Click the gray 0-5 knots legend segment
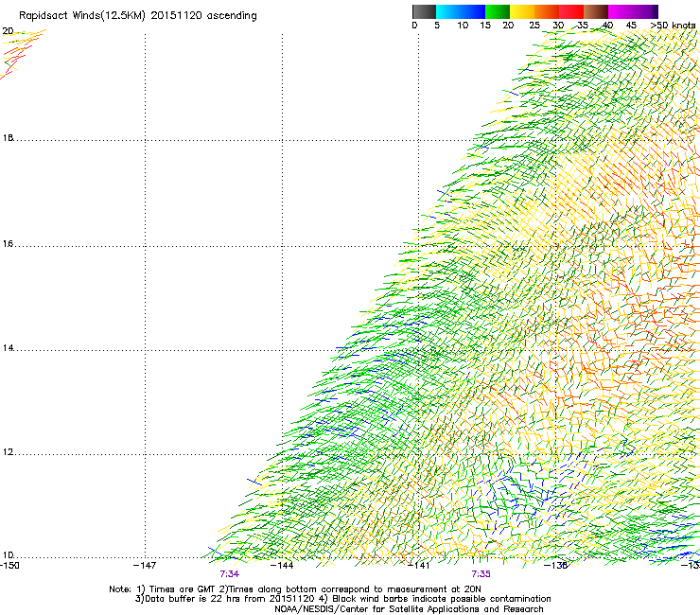Viewport: 700px width, 615px height. pos(424,11)
